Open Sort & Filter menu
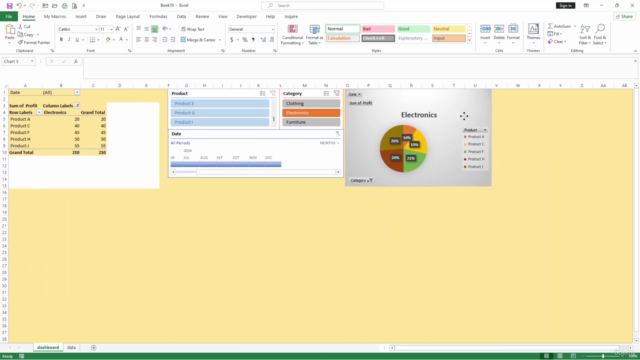640x360 pixels. [x=585, y=35]
